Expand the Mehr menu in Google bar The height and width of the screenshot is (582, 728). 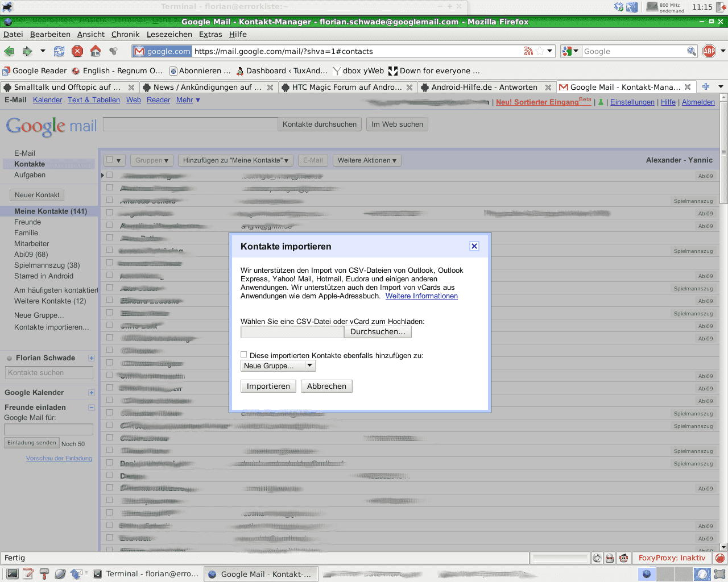[188, 100]
